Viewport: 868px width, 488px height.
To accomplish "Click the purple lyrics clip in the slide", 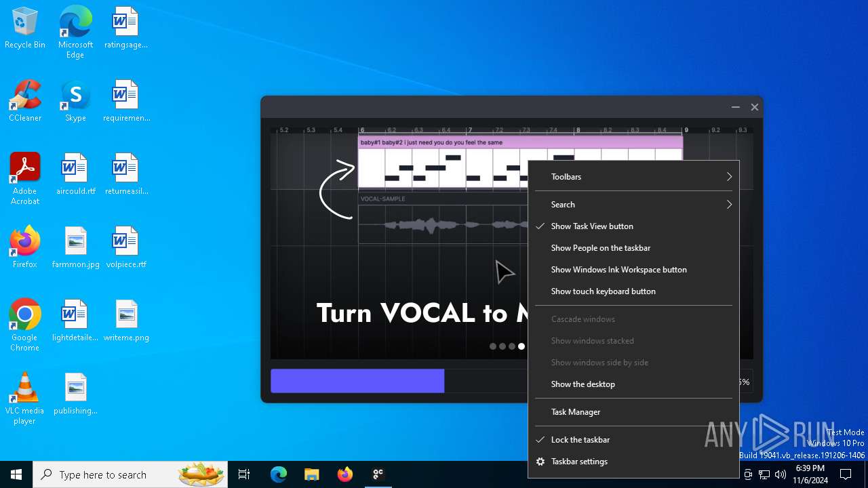I will pyautogui.click(x=520, y=142).
